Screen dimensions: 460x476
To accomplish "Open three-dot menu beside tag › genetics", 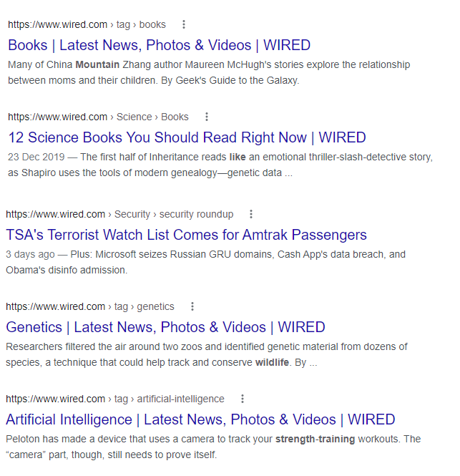I will 192,306.
